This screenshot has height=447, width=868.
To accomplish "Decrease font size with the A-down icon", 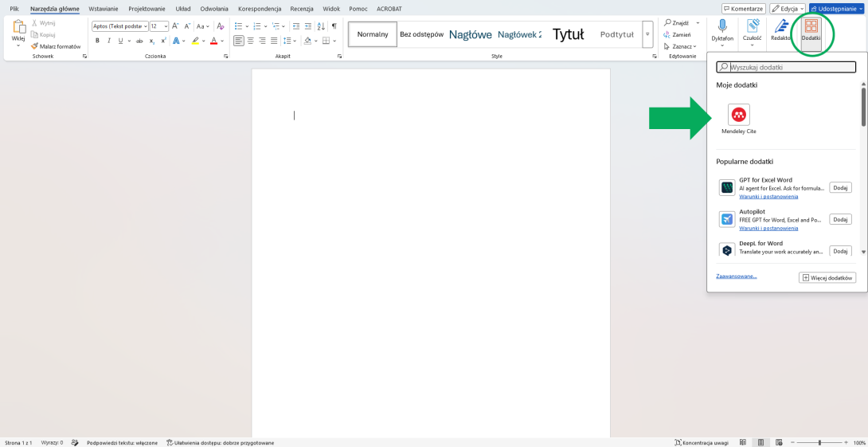I will (x=186, y=26).
